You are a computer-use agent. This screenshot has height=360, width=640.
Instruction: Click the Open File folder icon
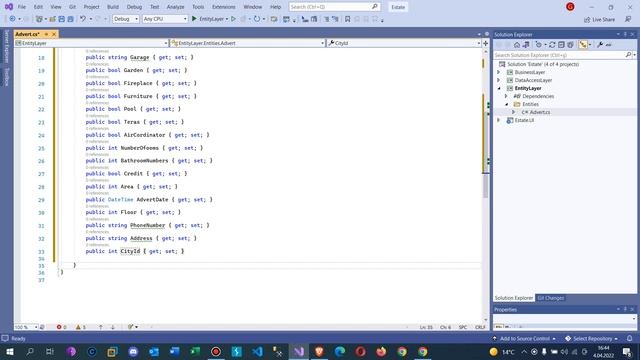tap(52, 19)
